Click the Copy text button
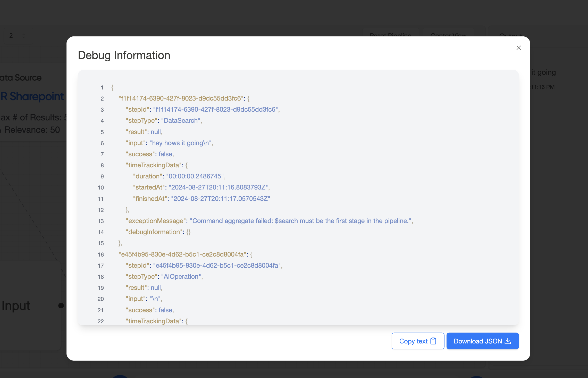588x378 pixels. coord(418,341)
